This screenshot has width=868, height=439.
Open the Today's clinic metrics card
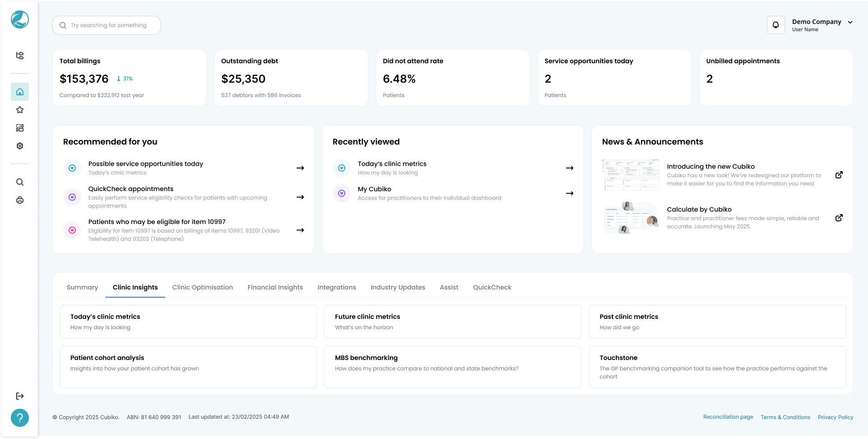click(x=188, y=322)
